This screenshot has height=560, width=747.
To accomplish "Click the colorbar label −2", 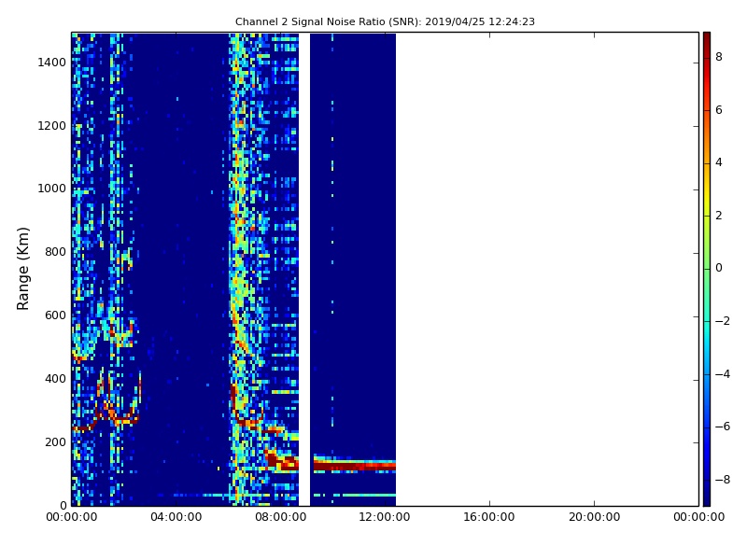I will [x=722, y=321].
